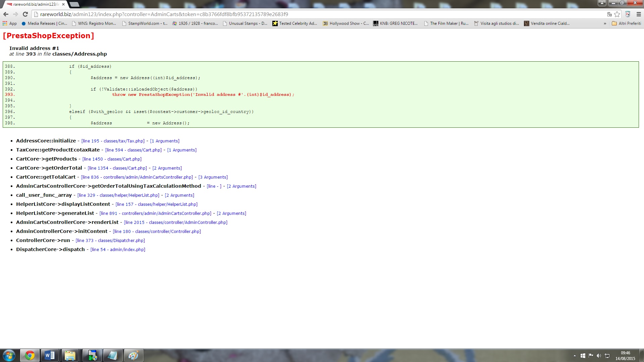Open Windows Explorer from the taskbar
Image resolution: width=644 pixels, height=362 pixels.
[x=70, y=355]
